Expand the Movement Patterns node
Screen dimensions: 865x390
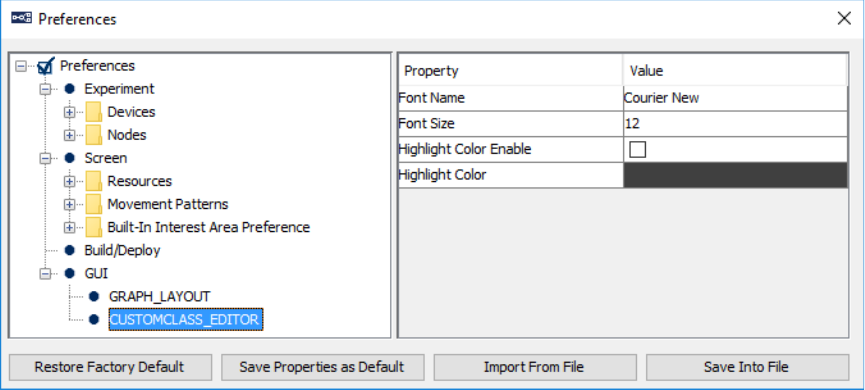coord(69,205)
